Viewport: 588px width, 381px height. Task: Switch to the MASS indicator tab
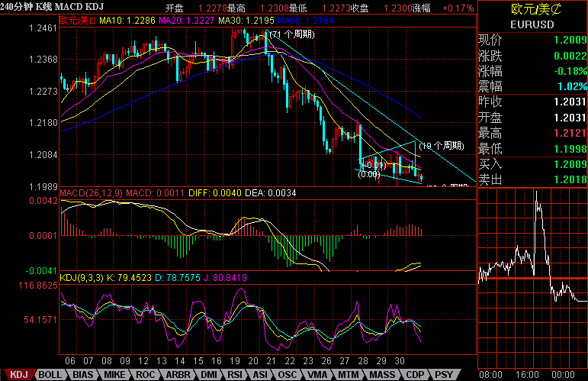382,375
